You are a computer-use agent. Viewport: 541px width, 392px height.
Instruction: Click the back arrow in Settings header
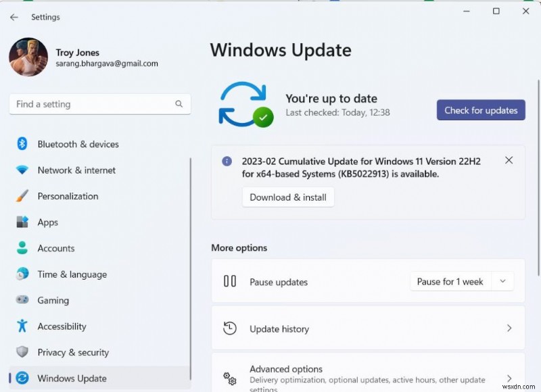pos(14,18)
